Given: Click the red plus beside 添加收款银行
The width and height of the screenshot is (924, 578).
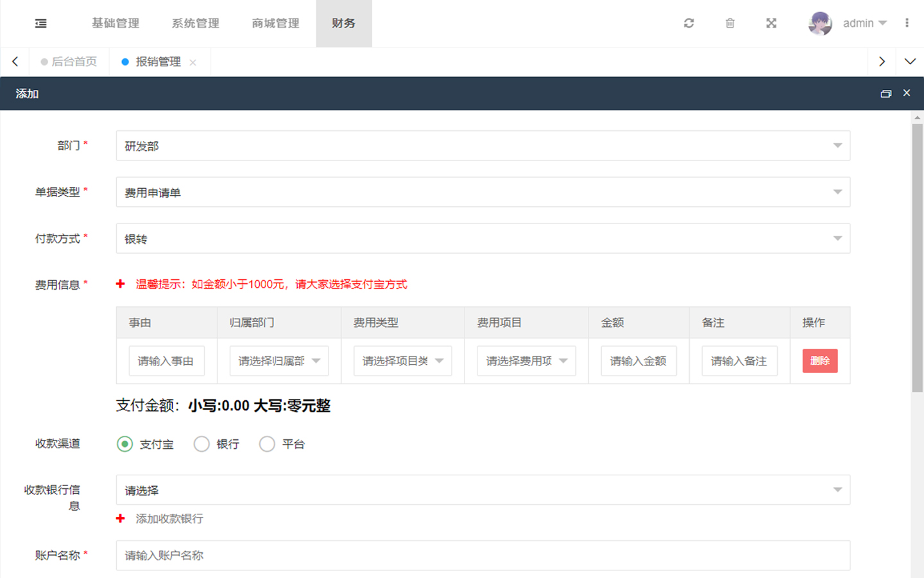Looking at the screenshot, I should (x=121, y=518).
